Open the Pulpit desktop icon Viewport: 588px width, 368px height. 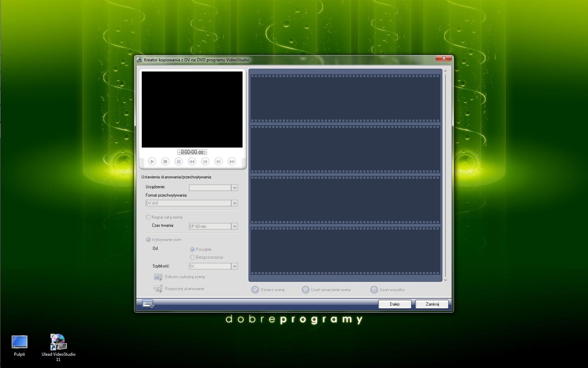point(19,346)
